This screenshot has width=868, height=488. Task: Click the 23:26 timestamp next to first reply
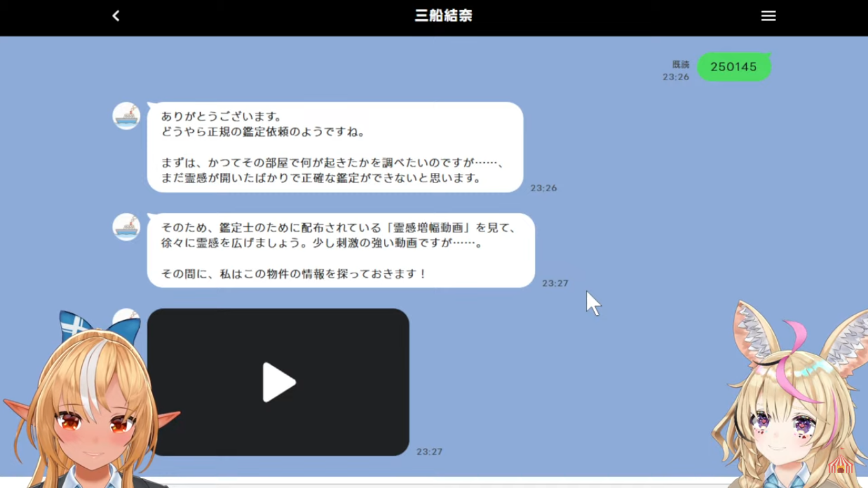click(544, 188)
